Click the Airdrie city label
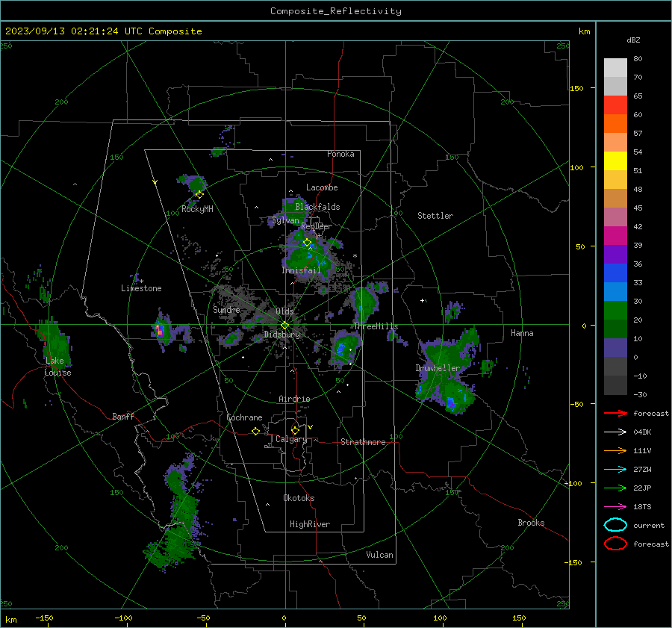Viewport: 672px width, 628px height. coord(294,399)
